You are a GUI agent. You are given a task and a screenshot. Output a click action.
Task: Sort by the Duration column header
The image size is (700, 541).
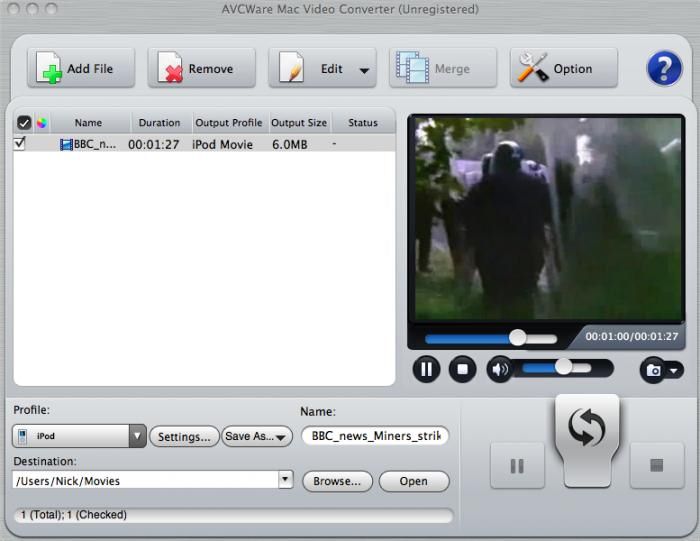(159, 123)
